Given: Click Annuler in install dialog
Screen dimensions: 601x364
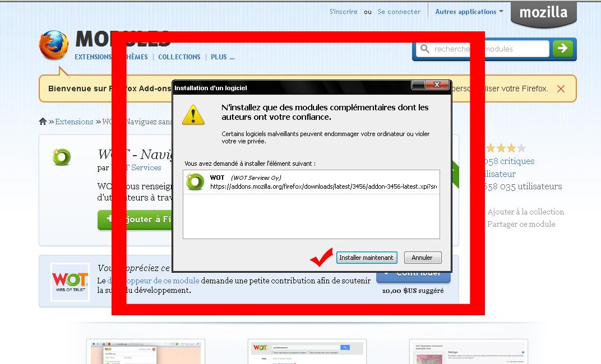Looking at the screenshot, I should point(422,258).
